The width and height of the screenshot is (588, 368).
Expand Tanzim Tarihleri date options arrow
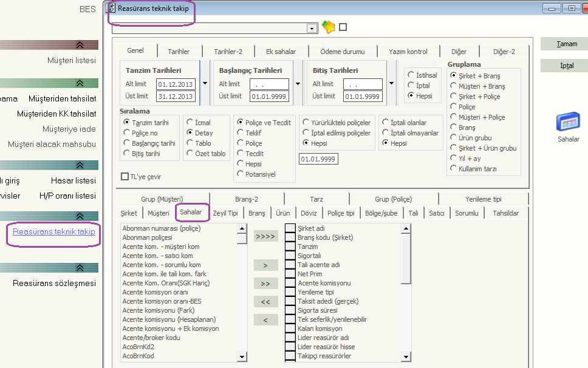pyautogui.click(x=205, y=84)
